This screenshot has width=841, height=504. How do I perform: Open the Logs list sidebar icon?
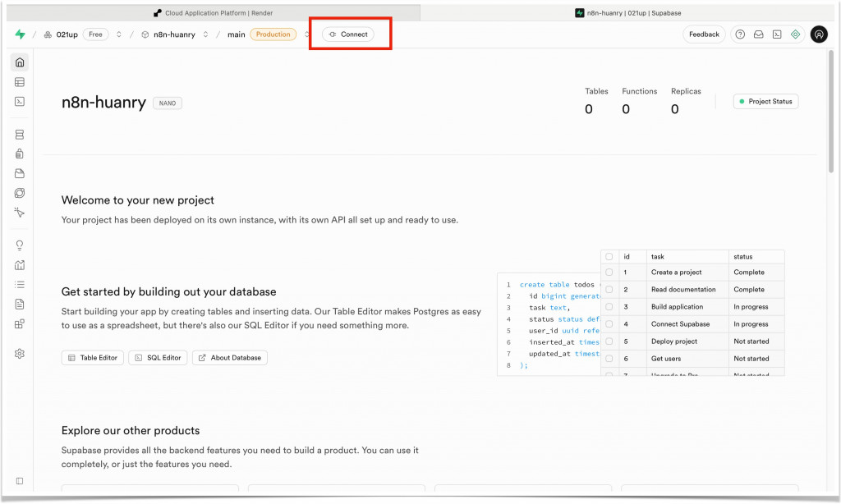tap(20, 285)
